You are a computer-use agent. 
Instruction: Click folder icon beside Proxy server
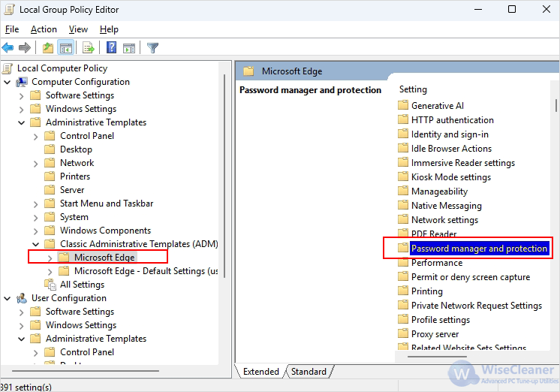click(403, 333)
